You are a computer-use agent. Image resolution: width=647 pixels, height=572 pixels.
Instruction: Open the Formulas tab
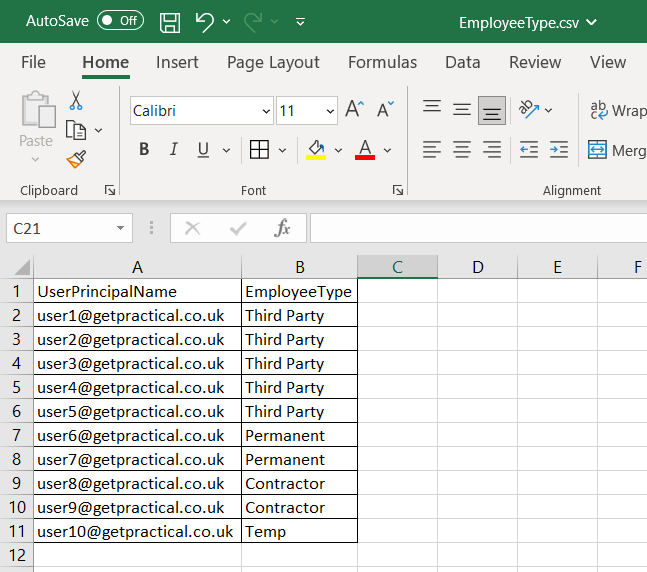383,62
